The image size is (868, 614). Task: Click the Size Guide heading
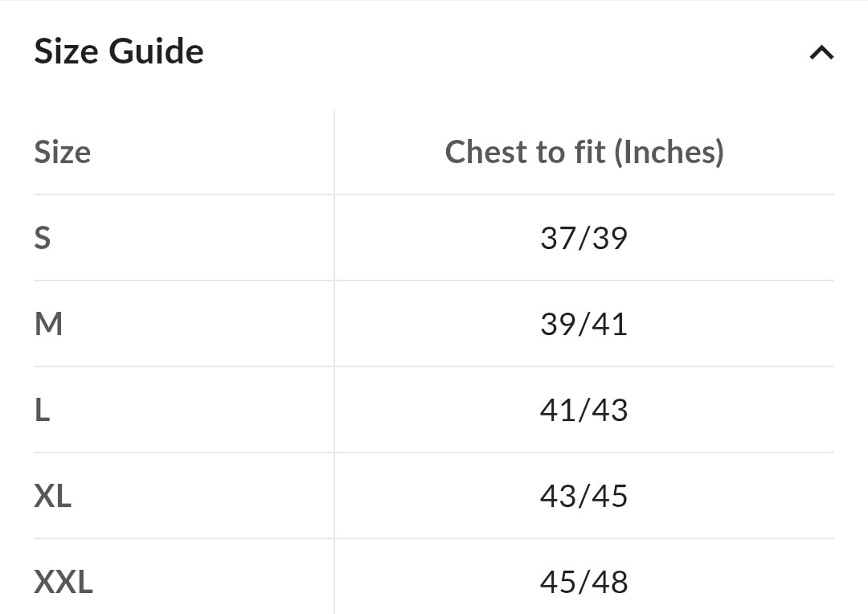[119, 51]
